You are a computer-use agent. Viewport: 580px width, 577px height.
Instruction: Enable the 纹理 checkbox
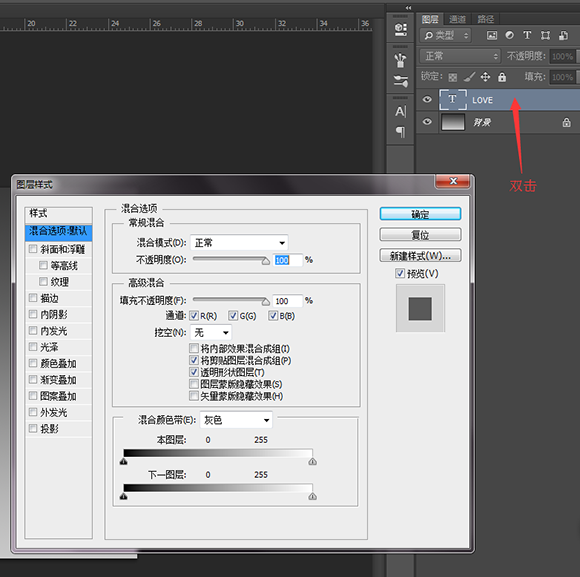pos(43,281)
